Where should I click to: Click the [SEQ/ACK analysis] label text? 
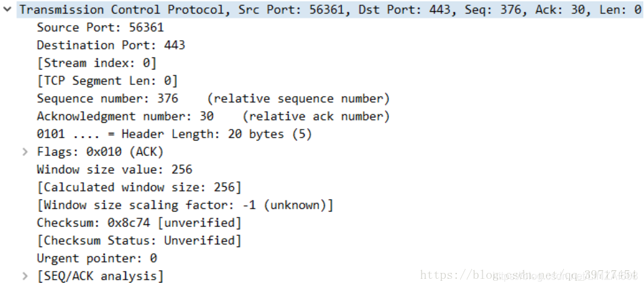(x=100, y=276)
